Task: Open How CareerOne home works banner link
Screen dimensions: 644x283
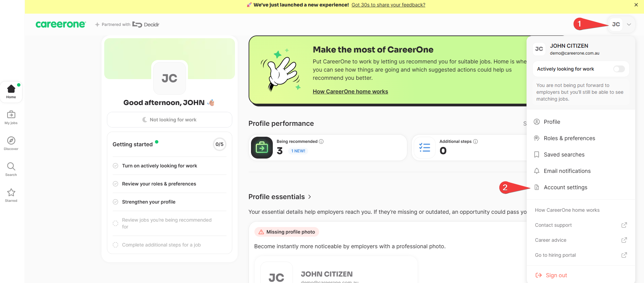Action: point(350,91)
